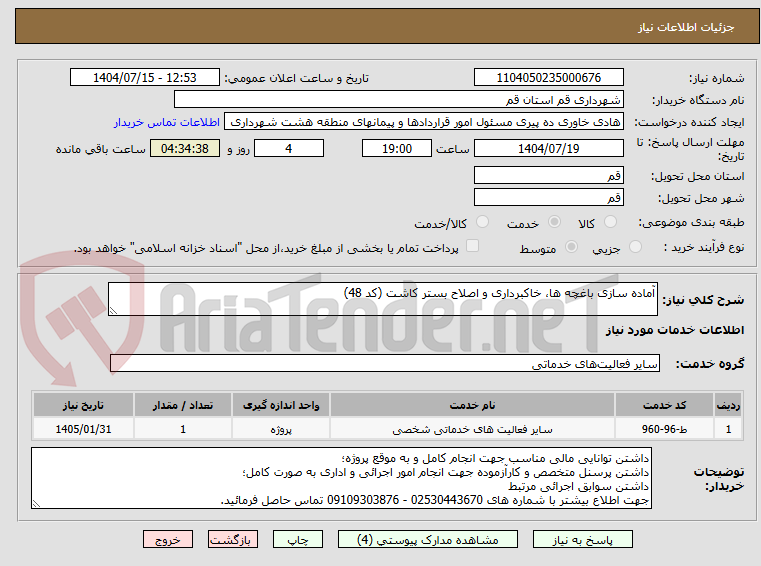Click the remaining days field 4
This screenshot has height=566, width=761.
289,148
